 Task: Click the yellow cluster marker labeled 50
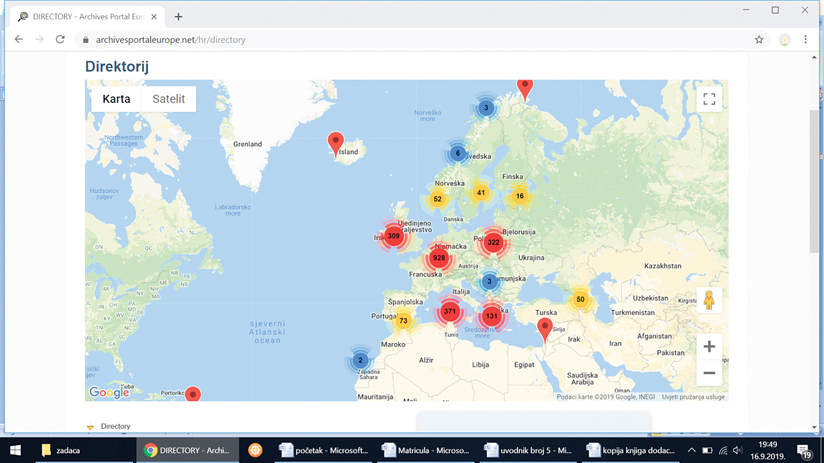click(580, 300)
